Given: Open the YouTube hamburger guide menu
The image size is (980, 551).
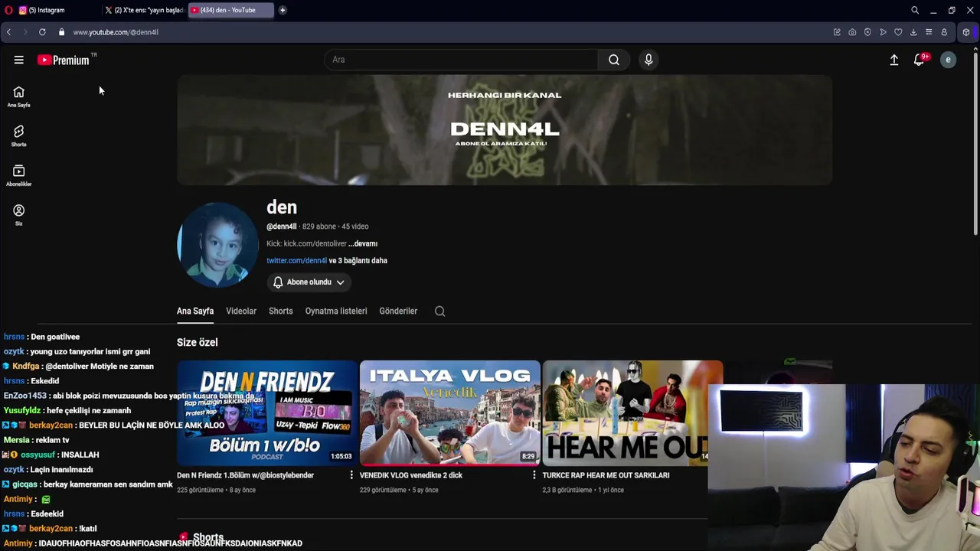Looking at the screenshot, I should click(x=18, y=60).
